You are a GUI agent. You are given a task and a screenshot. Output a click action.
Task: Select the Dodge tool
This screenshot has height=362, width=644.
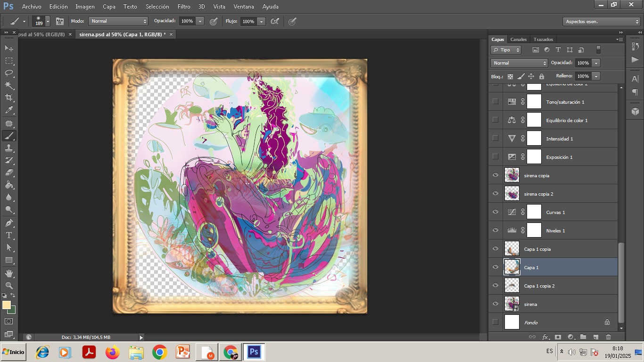[9, 209]
